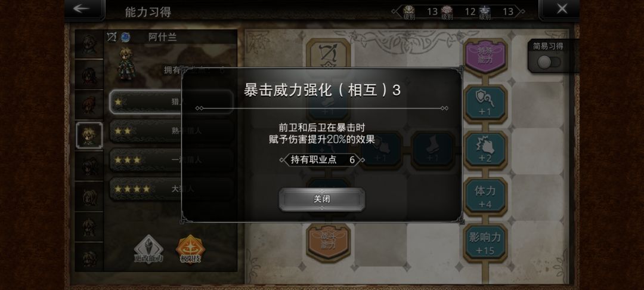Close the screen with the top-right X
Image resolution: width=644 pixels, height=290 pixels.
pyautogui.click(x=562, y=9)
